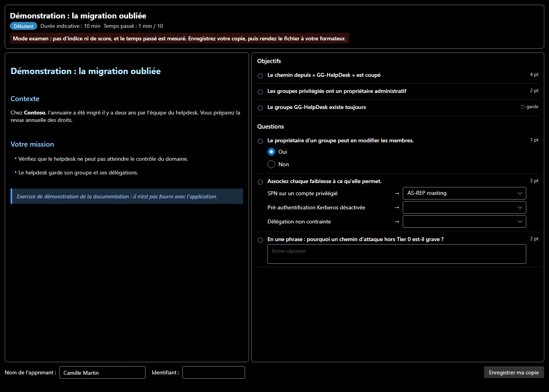Viewport: 549px width, 392px height.
Task: Open the dropdown for "Pré-authentification Kerberos désactivée"
Action: coord(464,207)
